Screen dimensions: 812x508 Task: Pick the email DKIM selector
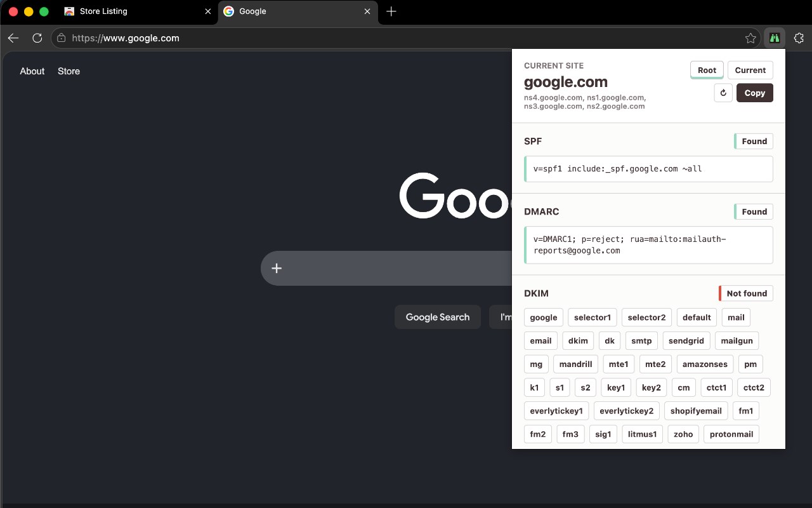(540, 341)
